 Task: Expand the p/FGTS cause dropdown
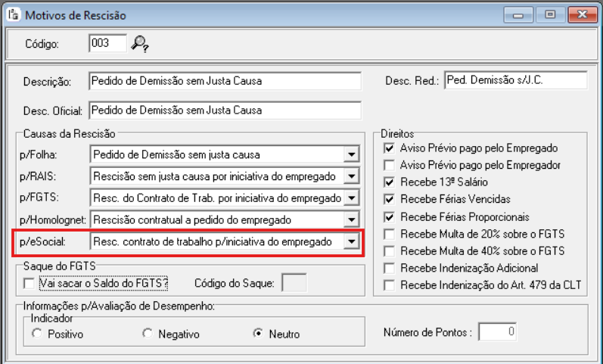[350, 198]
